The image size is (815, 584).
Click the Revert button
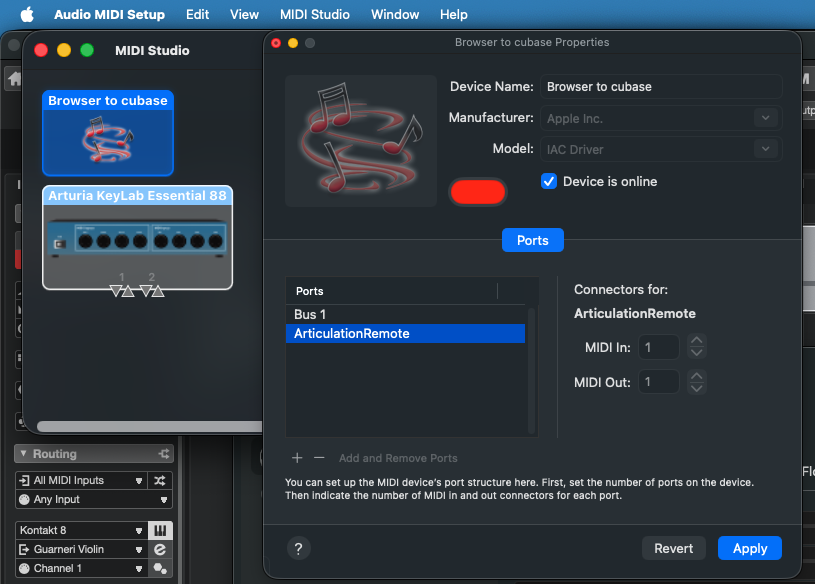[x=674, y=548]
